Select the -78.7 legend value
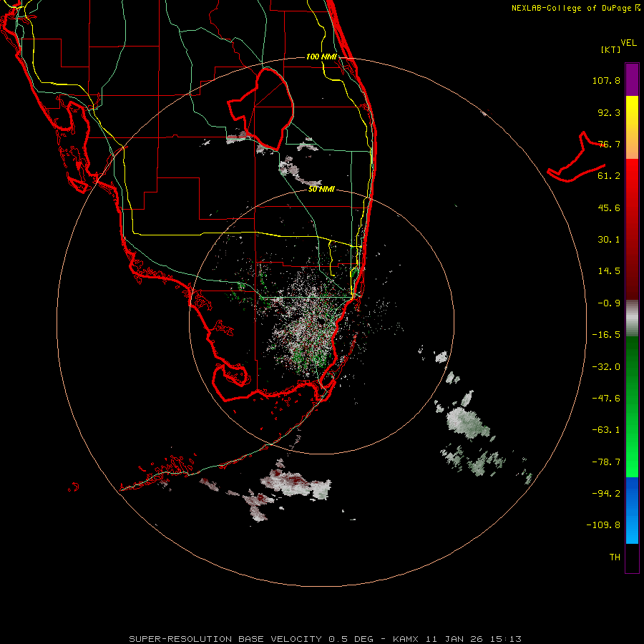Viewport: 644px width, 644px height. [606, 462]
